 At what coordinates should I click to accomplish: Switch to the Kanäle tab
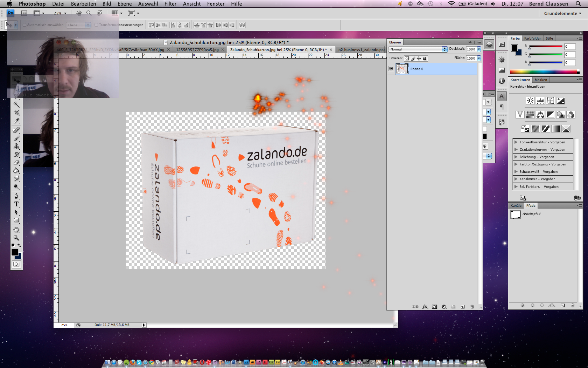[x=516, y=206]
